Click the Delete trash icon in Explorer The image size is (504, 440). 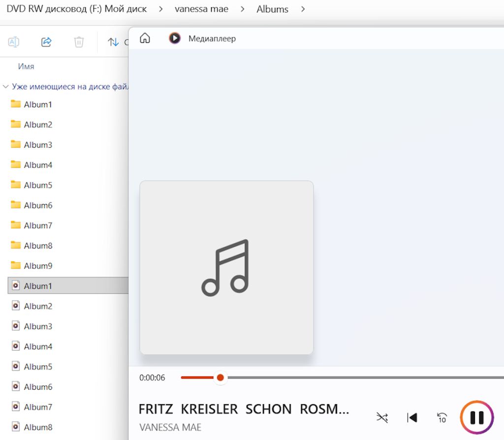tap(79, 42)
